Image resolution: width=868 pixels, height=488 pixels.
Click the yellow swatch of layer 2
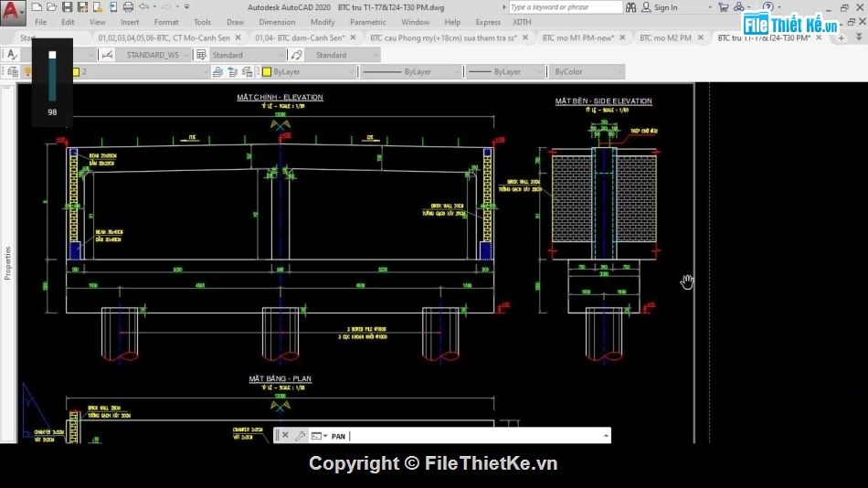[76, 71]
